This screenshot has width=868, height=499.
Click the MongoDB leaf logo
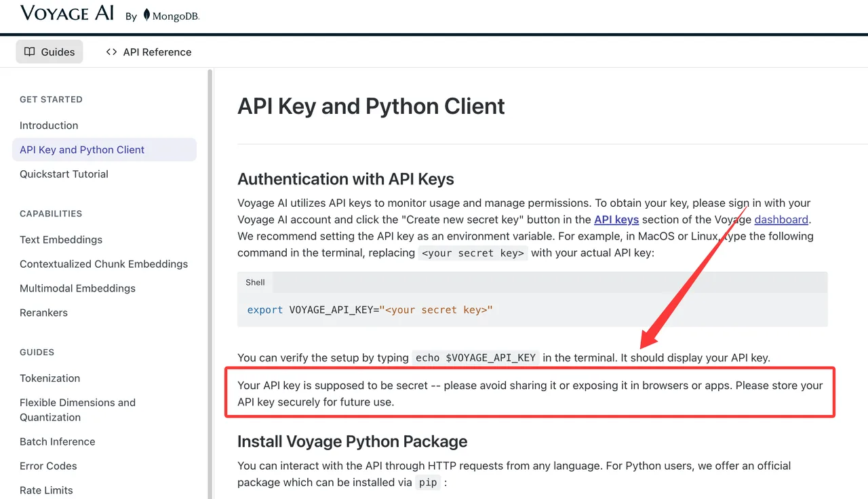click(146, 16)
